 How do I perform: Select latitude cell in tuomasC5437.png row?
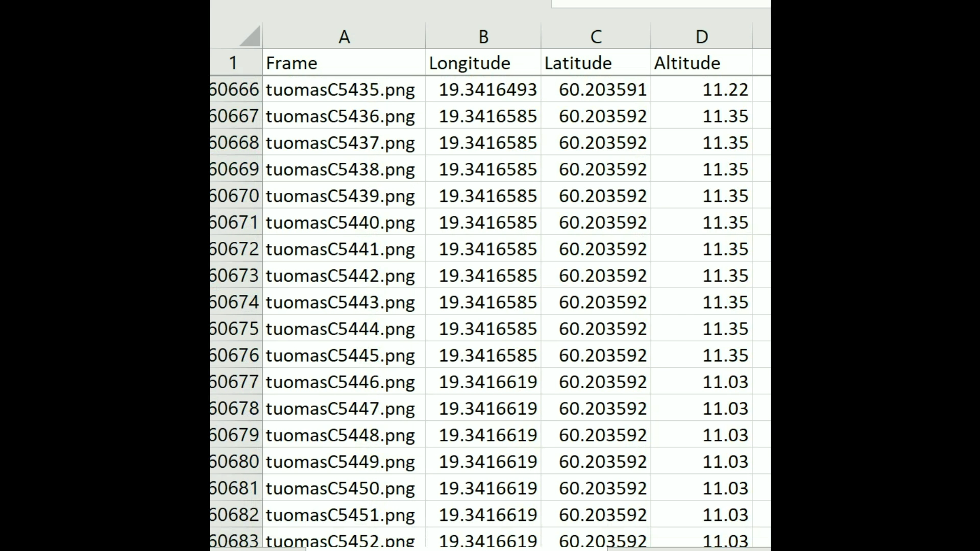[596, 142]
